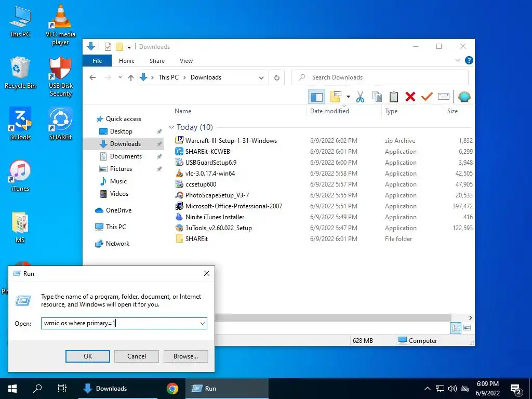This screenshot has width=532, height=399.
Task: Click the yellow folder quick access icon
Action: point(119,46)
